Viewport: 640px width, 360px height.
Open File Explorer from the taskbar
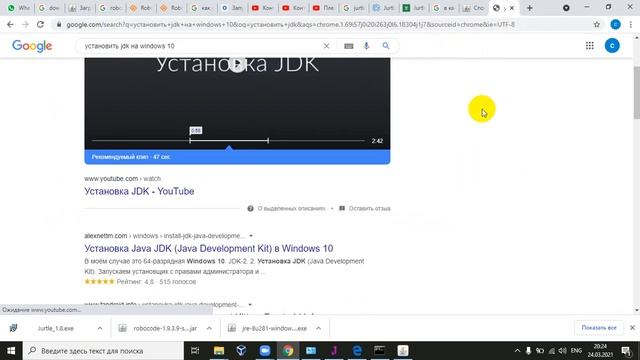[x=219, y=351]
